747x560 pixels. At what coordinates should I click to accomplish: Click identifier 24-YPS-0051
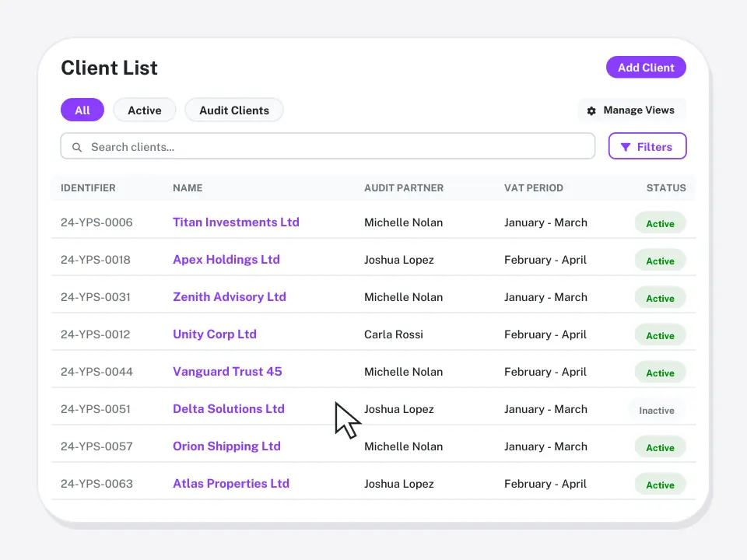coord(95,409)
